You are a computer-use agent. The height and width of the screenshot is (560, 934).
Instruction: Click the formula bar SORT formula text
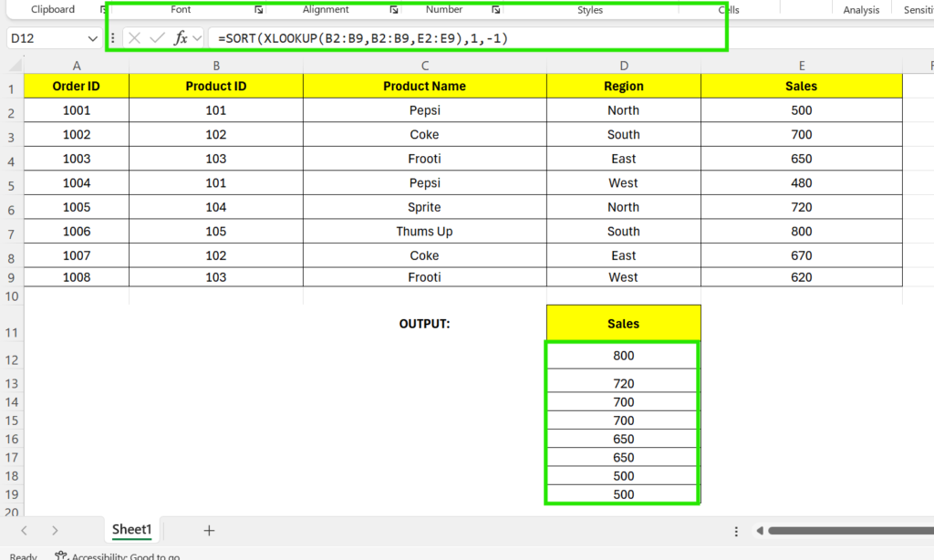click(x=363, y=38)
